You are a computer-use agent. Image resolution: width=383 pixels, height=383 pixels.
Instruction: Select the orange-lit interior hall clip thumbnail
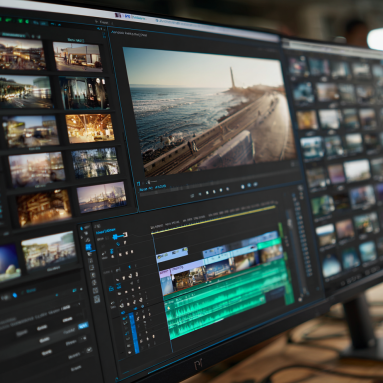pos(90,128)
